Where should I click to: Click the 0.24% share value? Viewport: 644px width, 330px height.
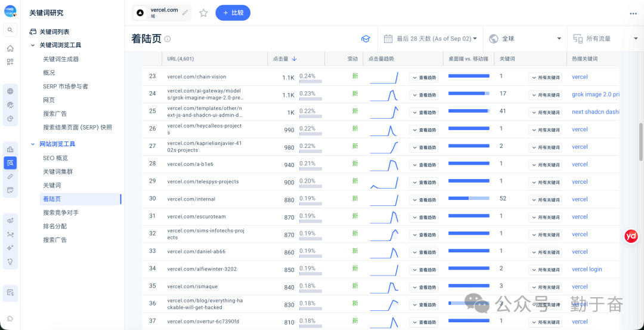pos(307,76)
